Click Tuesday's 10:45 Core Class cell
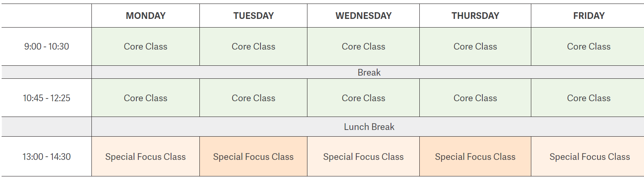This screenshot has height=178, width=644. click(253, 98)
